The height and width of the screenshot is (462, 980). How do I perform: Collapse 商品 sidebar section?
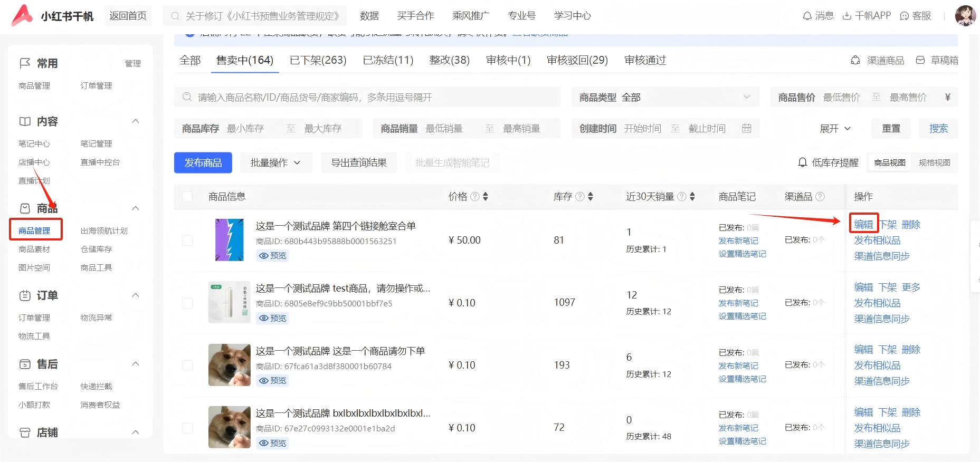tap(136, 208)
